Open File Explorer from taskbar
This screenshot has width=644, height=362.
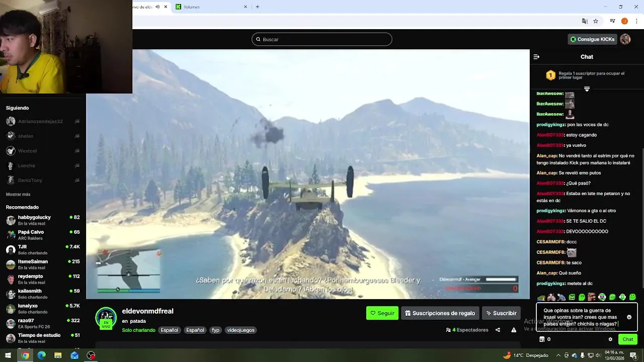[58, 355]
